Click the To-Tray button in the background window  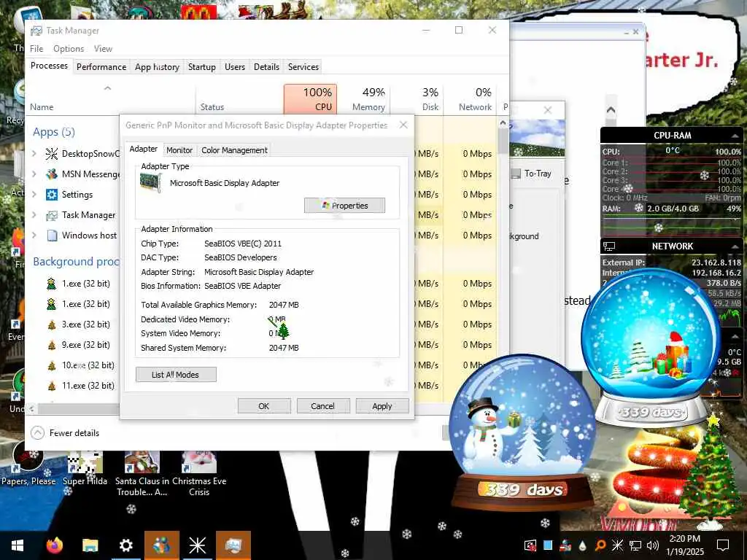click(531, 174)
